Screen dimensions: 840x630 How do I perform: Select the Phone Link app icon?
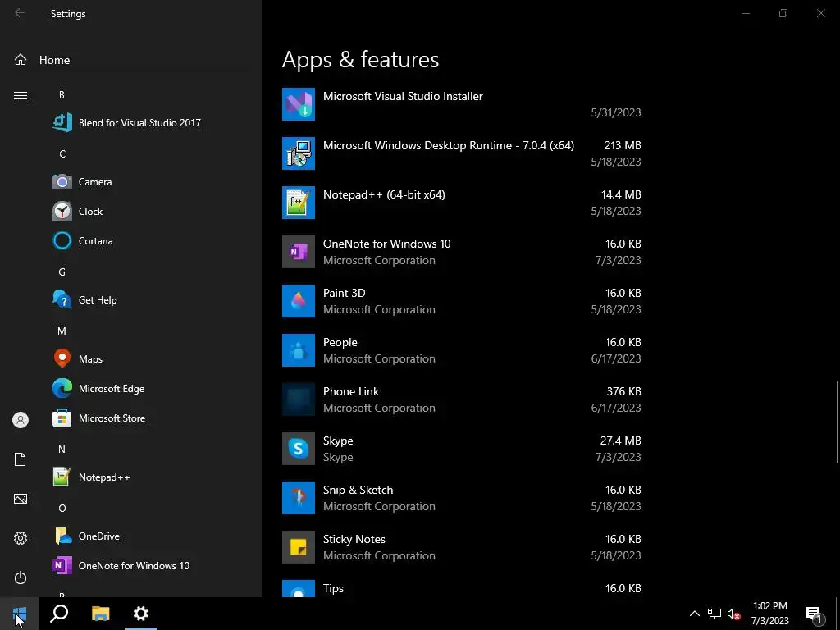click(x=299, y=399)
